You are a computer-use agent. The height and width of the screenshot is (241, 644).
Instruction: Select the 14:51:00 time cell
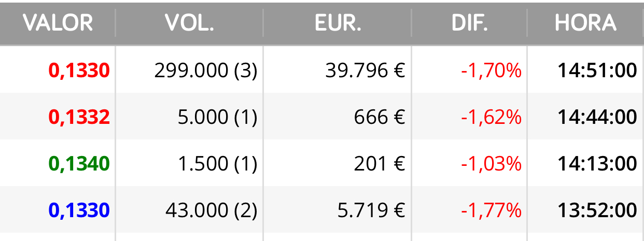(597, 70)
